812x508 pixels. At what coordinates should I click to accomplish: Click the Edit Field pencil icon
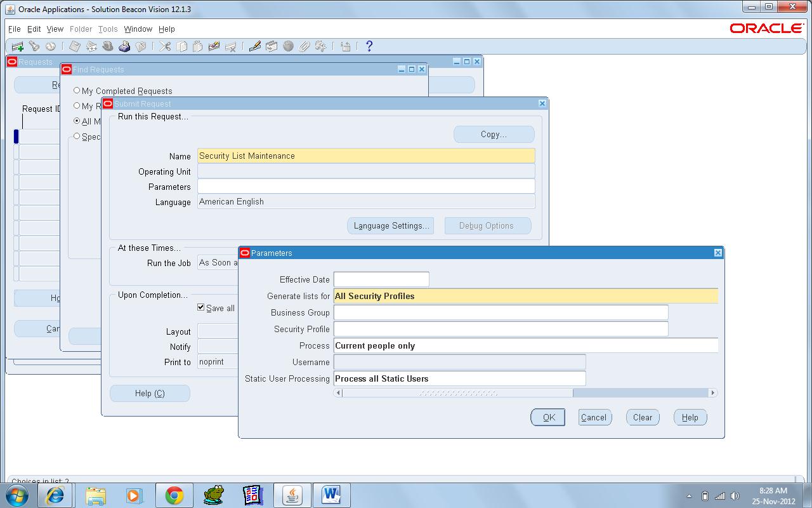tap(255, 46)
